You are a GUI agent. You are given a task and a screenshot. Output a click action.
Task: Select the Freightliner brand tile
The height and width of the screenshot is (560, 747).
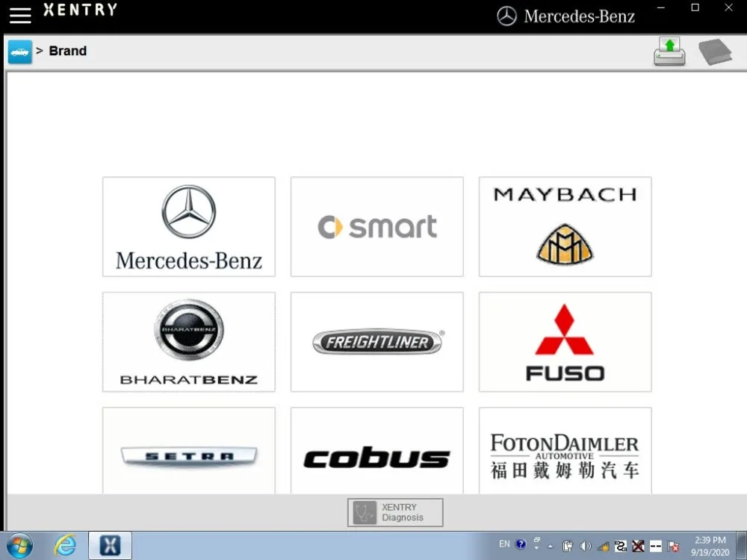coord(376,342)
